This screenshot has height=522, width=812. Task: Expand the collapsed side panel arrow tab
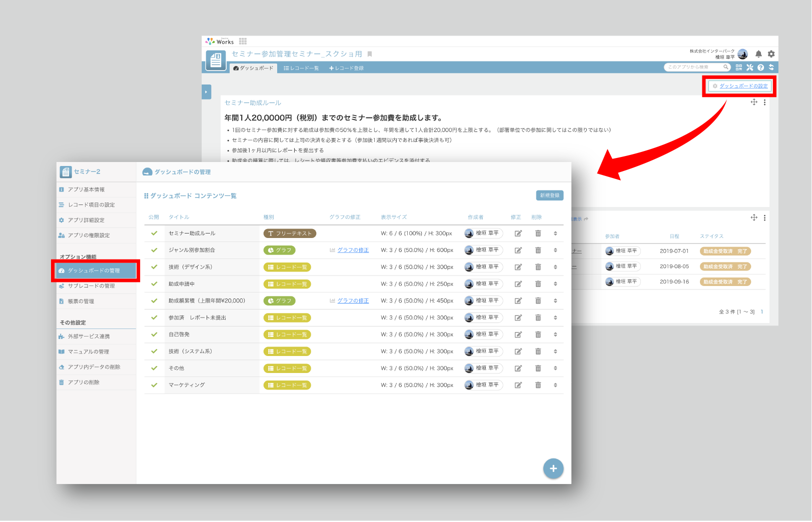tap(206, 92)
